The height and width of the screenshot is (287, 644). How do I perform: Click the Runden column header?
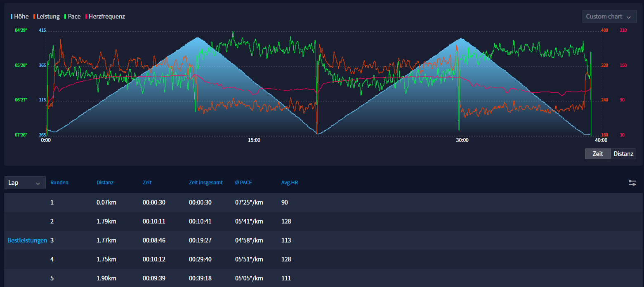tap(59, 183)
